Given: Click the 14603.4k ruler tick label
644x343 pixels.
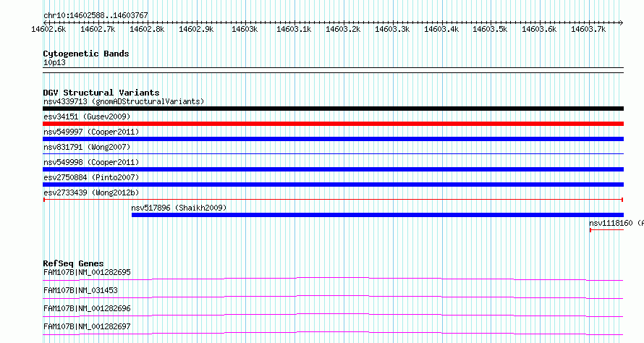Looking at the screenshot, I should (441, 30).
